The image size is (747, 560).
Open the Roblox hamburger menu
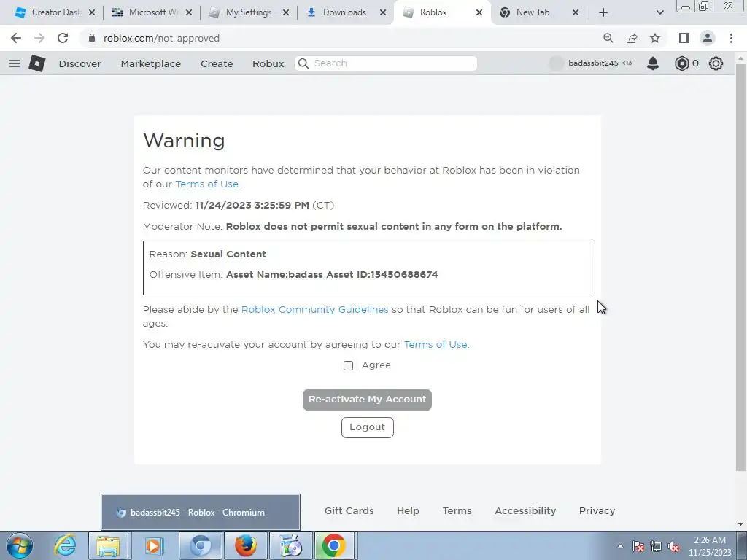tap(15, 63)
